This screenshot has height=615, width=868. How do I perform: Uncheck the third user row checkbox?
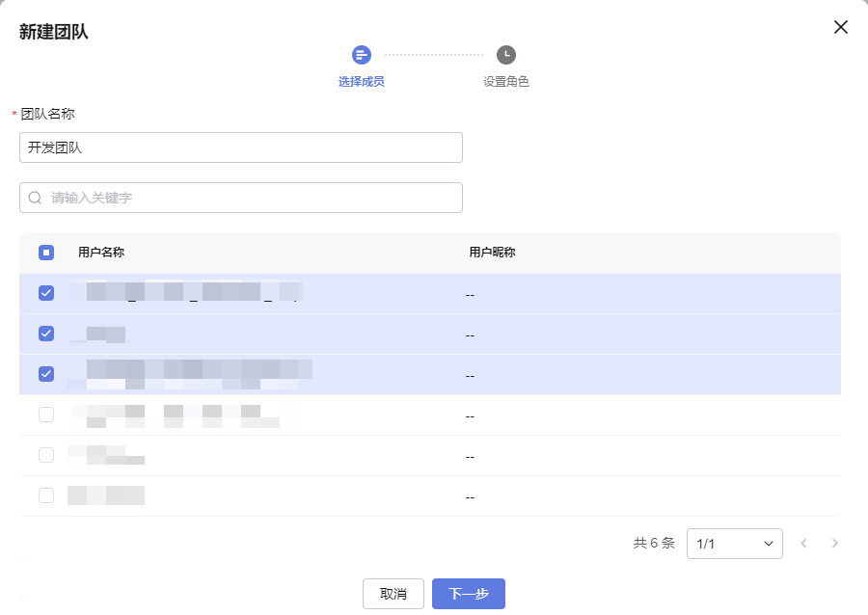tap(46, 374)
